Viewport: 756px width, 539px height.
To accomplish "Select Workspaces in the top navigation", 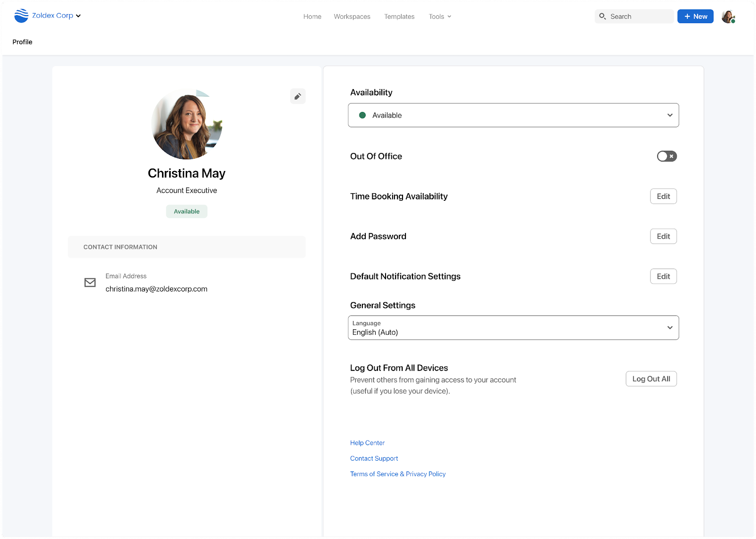I will point(352,17).
